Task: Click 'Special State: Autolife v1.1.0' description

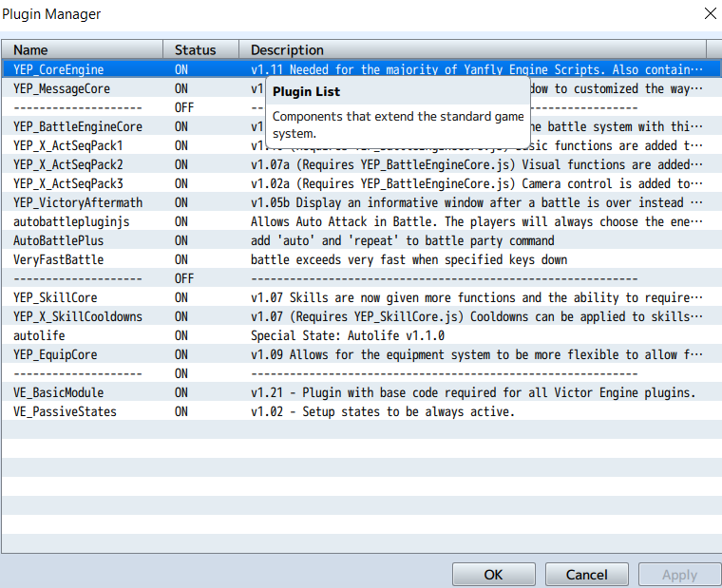Action: [x=348, y=335]
